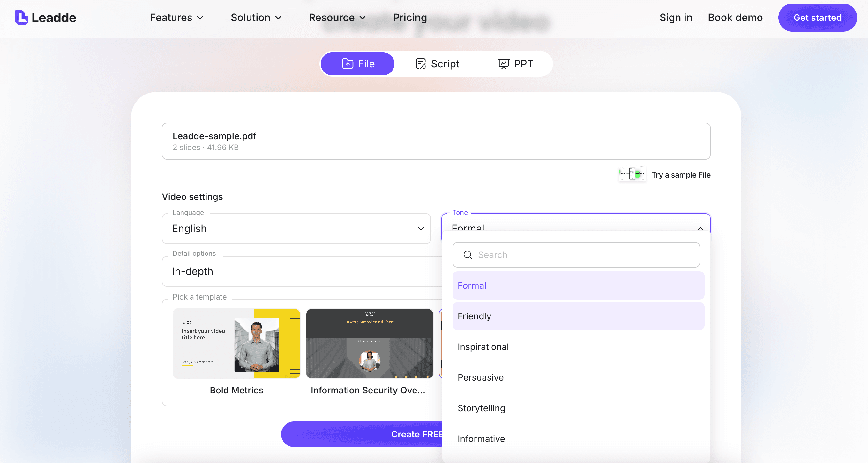Go to the Pricing page
Viewport: 868px width, 463px height.
[410, 18]
